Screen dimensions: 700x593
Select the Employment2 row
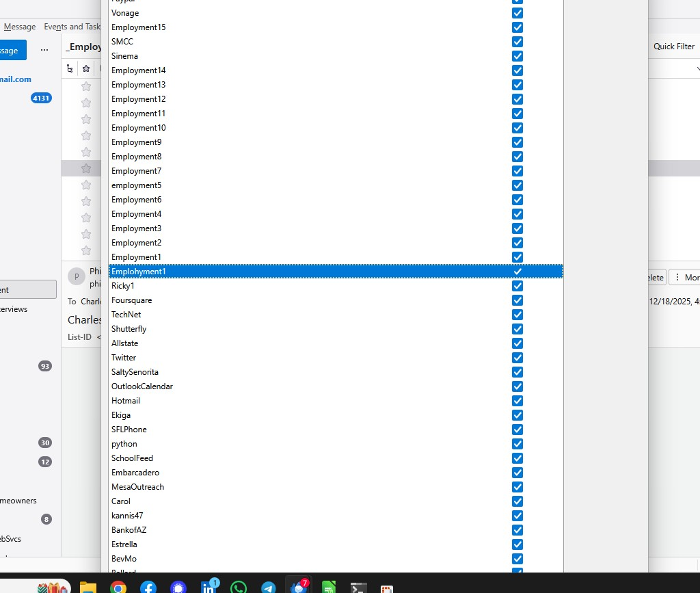coord(336,243)
